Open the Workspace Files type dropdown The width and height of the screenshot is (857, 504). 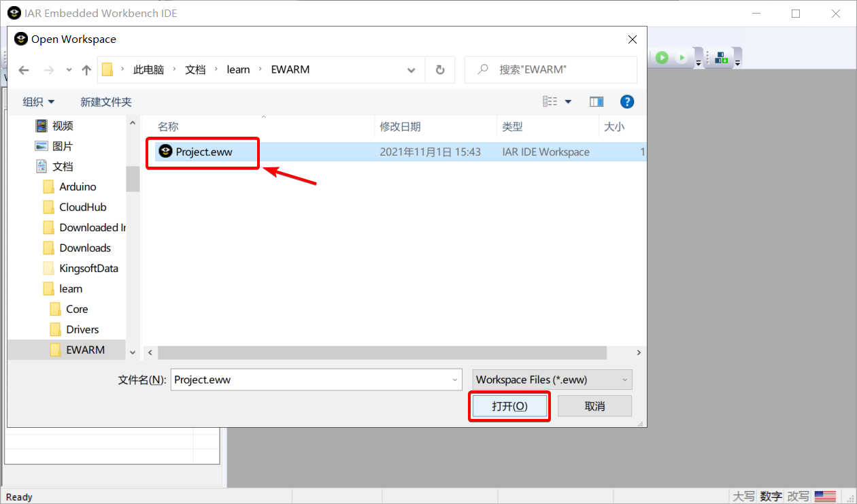tap(552, 380)
